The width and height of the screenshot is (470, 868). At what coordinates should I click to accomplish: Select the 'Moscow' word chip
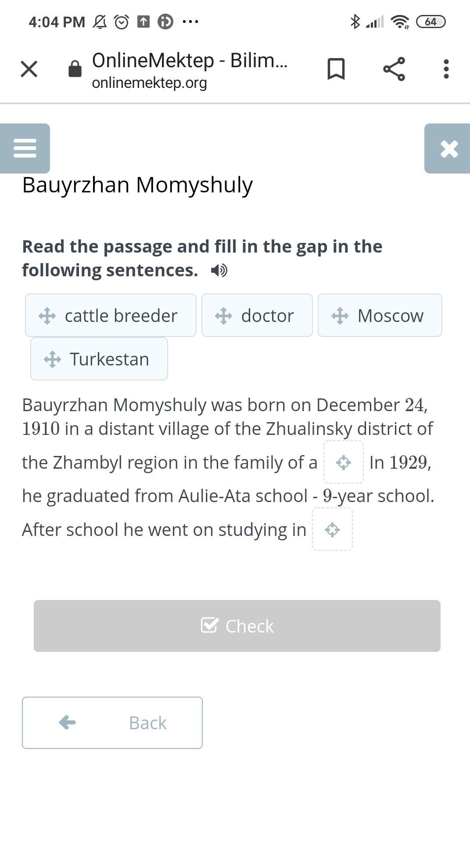pos(380,315)
